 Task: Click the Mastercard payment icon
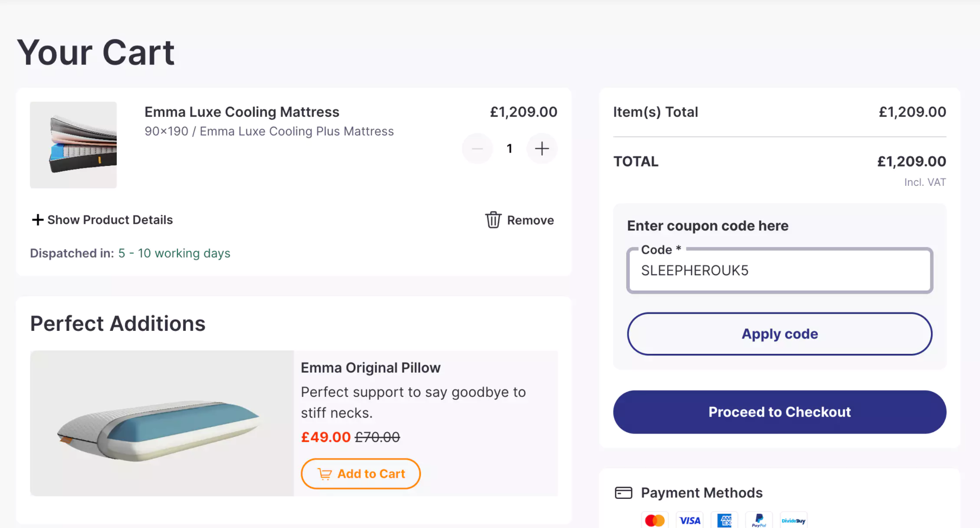[654, 520]
